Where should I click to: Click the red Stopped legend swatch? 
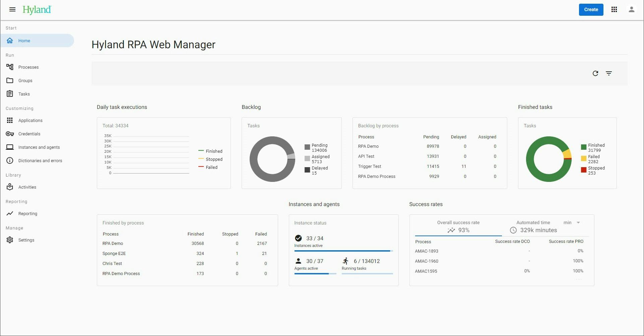click(584, 170)
